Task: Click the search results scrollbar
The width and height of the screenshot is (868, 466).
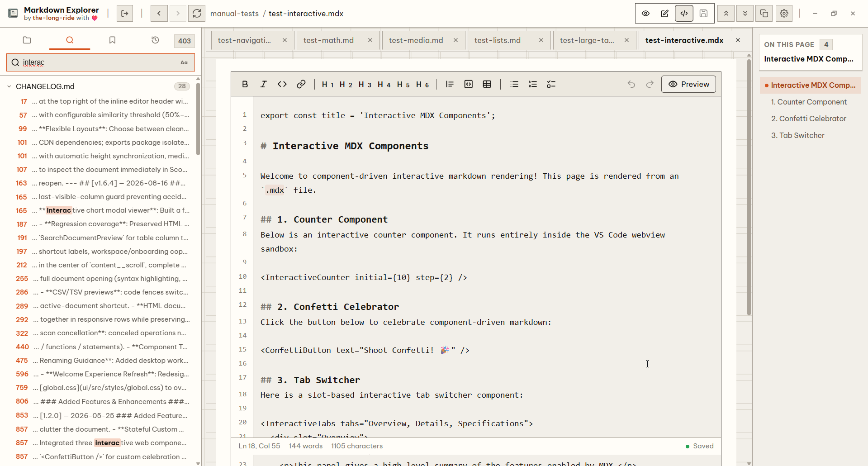Action: 198,119
